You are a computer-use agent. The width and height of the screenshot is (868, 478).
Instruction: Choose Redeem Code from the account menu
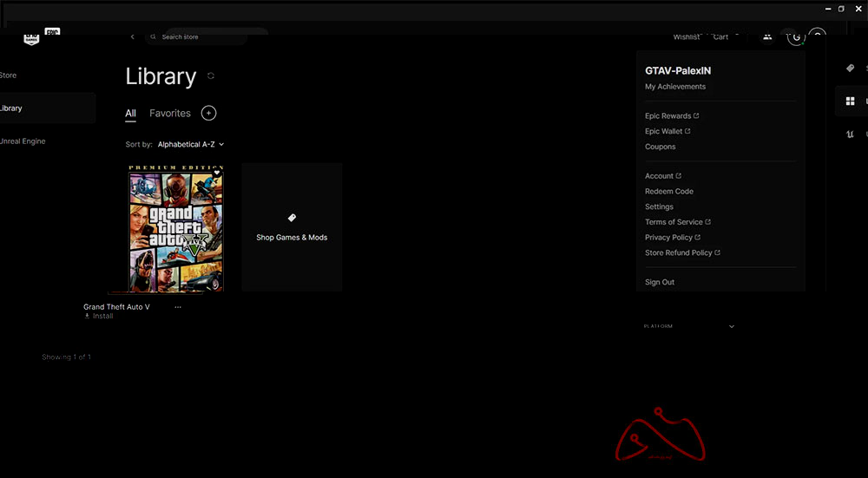(669, 192)
